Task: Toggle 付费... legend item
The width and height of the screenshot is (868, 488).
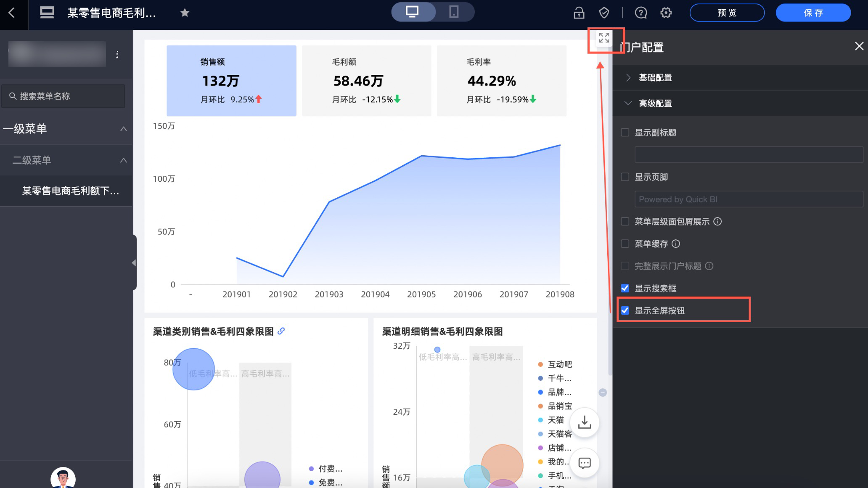Action: pos(325,469)
